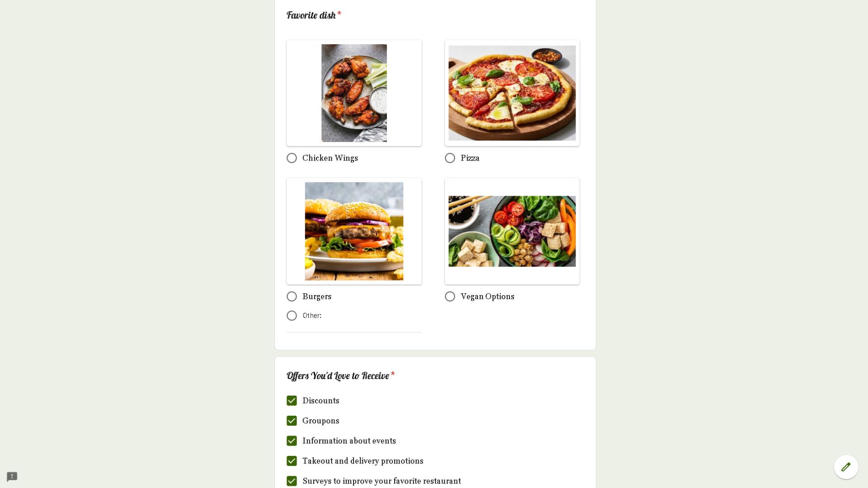Screen dimensions: 868x488
Task: Click the Burgers food image thumbnail
Action: point(354,230)
